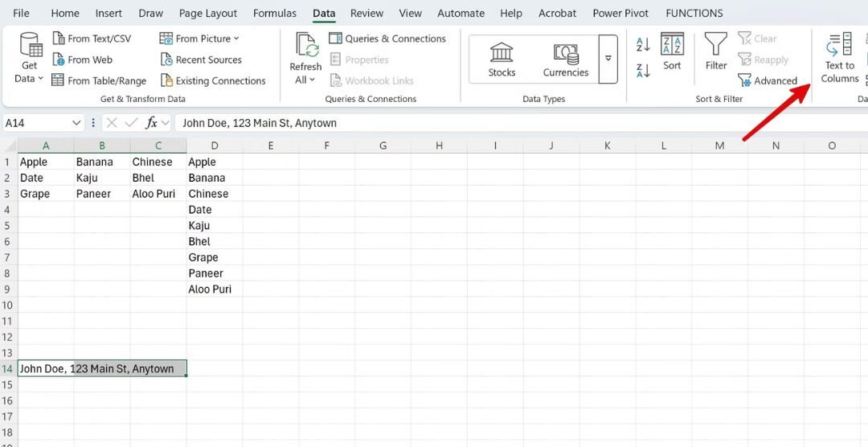Open the Sort dialog

(x=672, y=53)
